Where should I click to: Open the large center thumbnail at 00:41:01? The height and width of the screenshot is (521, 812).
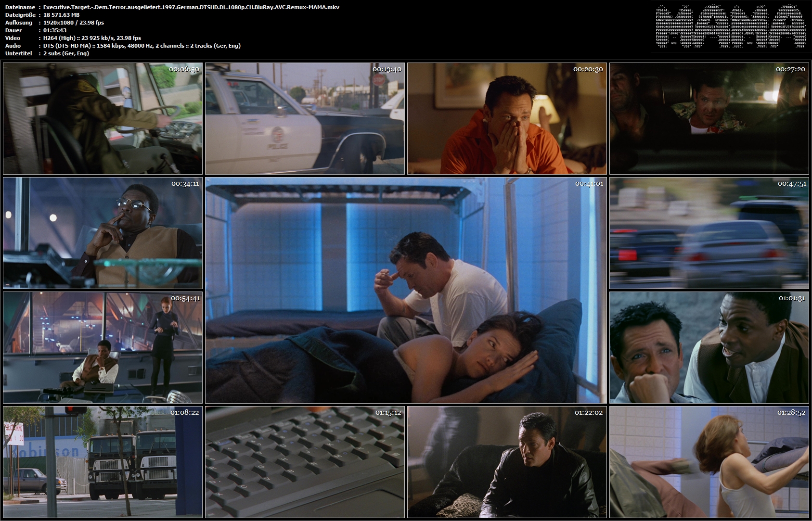(x=406, y=290)
